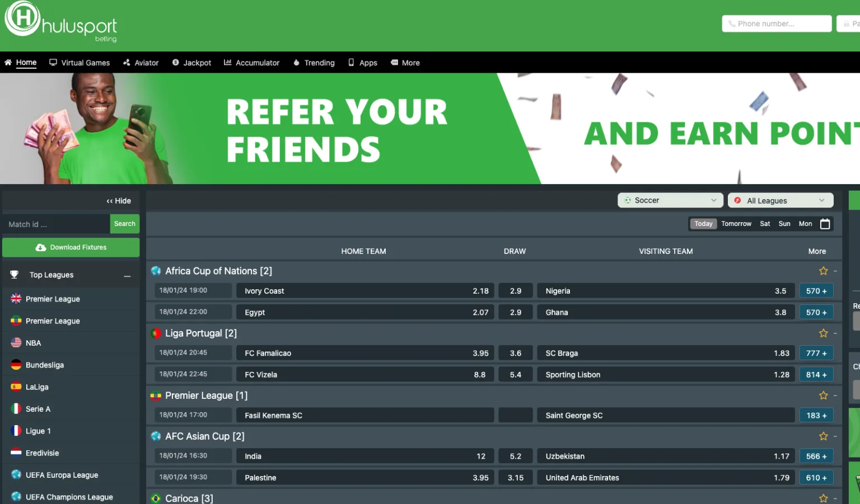Screen dimensions: 860x504
Task: Click the Italian flag Serie A icon
Action: tap(16, 409)
